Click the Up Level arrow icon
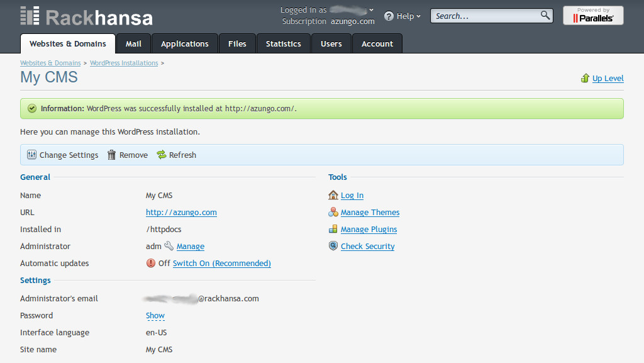 click(x=586, y=78)
